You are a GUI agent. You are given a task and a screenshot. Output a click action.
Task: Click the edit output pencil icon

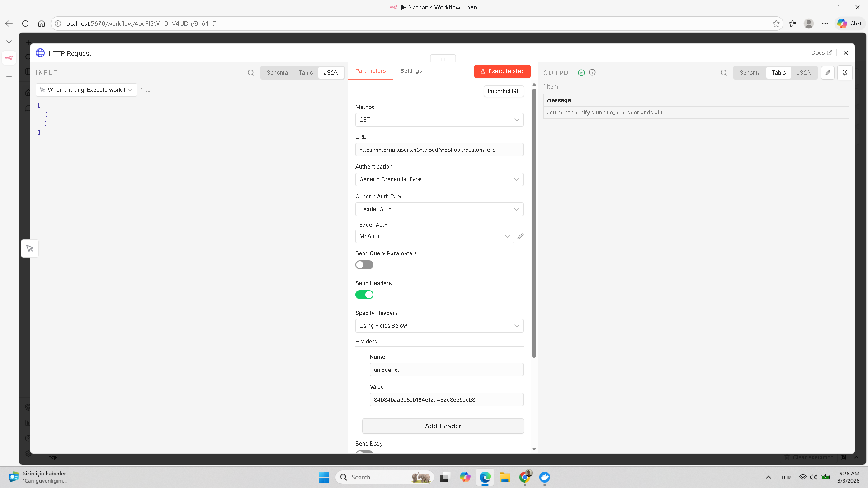tap(828, 73)
